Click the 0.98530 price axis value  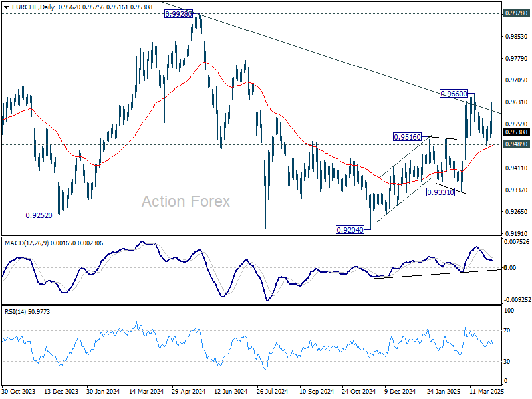(517, 37)
